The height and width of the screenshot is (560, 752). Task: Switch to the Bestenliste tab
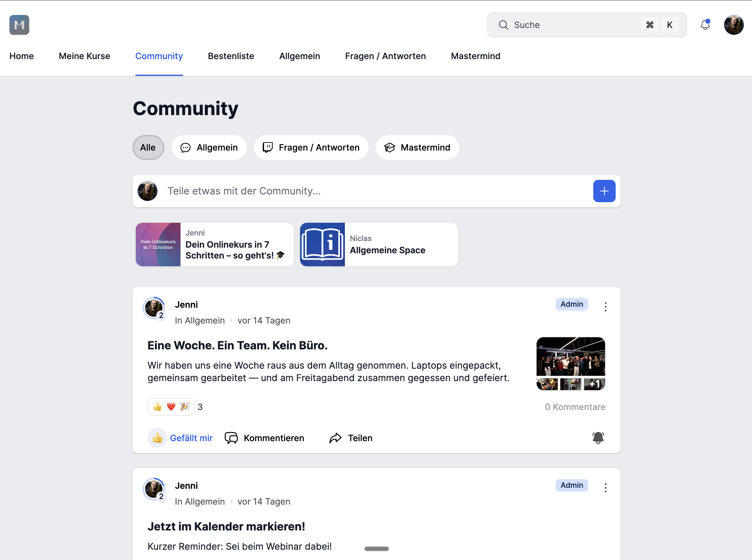(x=231, y=56)
